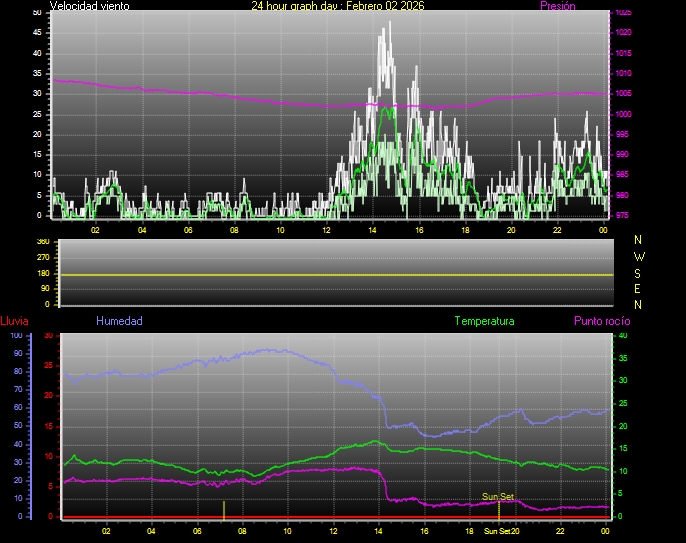
Task: Click the Punto rocío legend label
Action: (601, 321)
